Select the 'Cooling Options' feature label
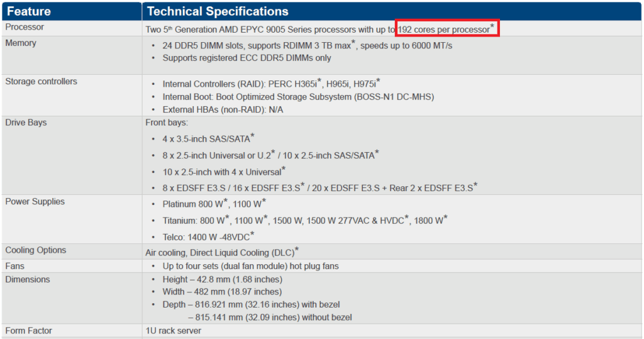The height and width of the screenshot is (339, 644). [36, 250]
